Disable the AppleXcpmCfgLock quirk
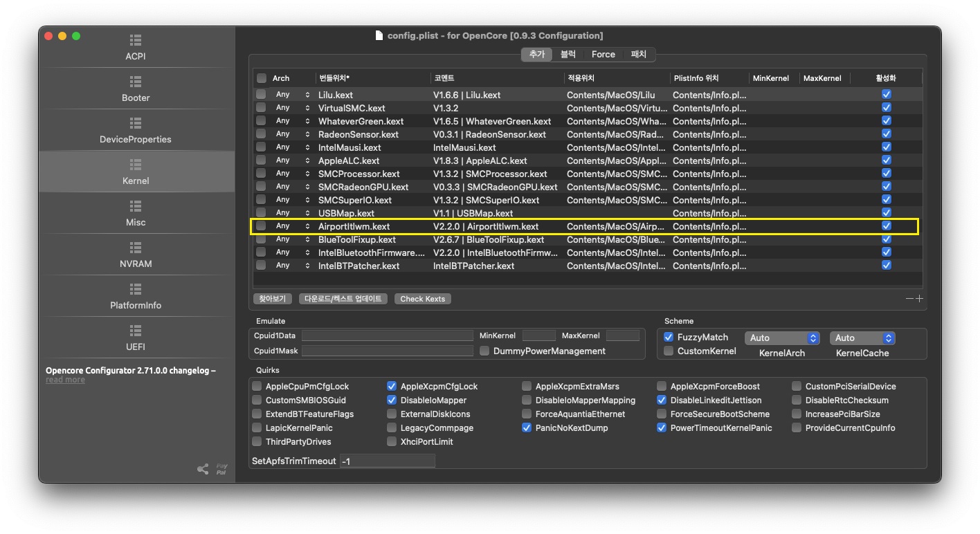980x534 pixels. coord(392,386)
